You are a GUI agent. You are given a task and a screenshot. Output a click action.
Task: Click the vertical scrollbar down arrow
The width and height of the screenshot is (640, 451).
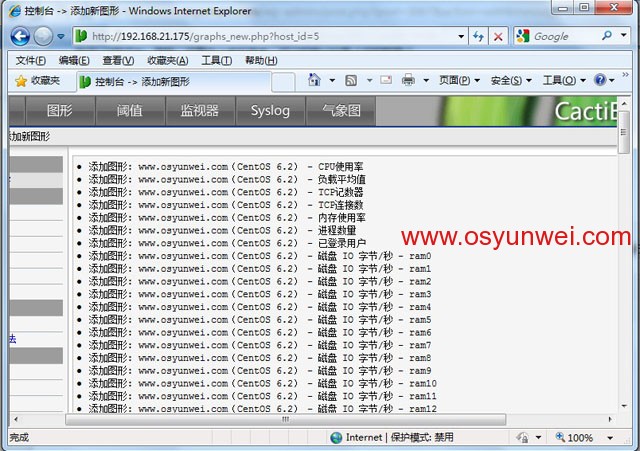[x=624, y=406]
